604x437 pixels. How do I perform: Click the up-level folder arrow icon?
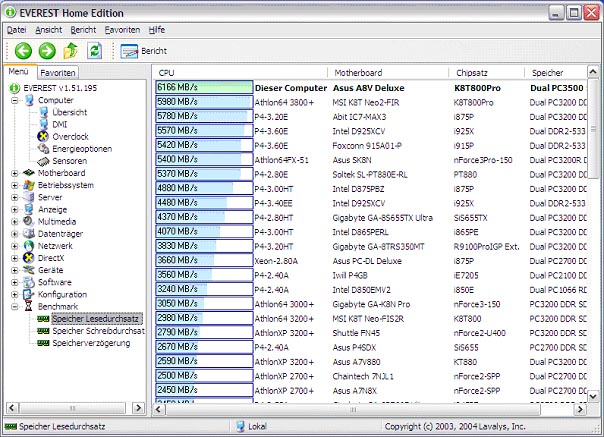[70, 51]
